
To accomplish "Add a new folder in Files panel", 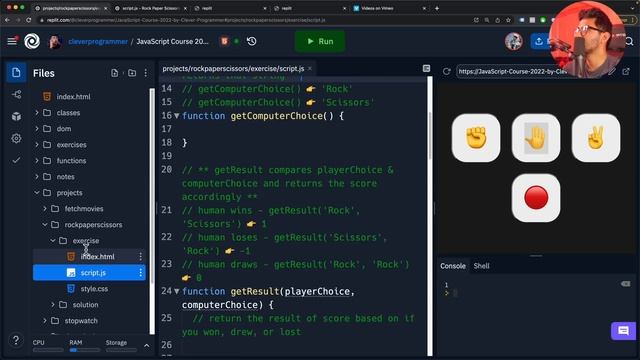I will (132, 73).
